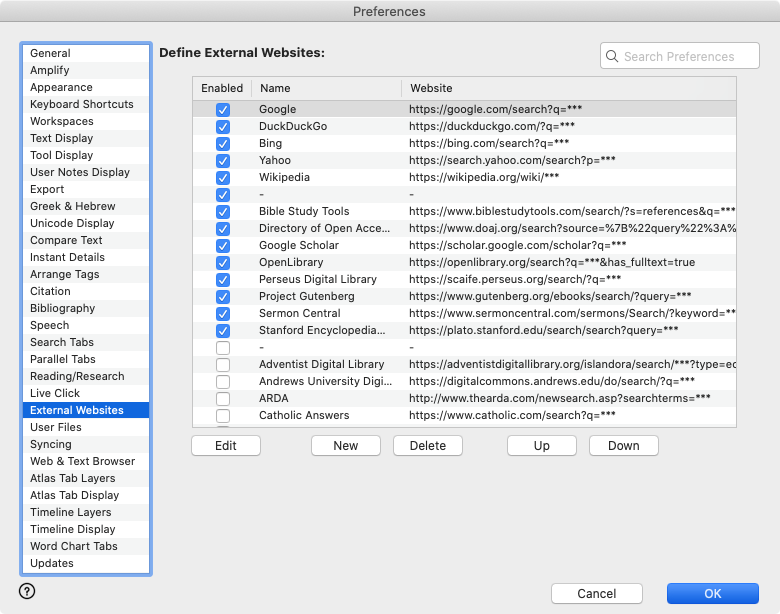Screen dimensions: 780x614
Task: Enable the ARDA website checkbox
Action: click(223, 399)
